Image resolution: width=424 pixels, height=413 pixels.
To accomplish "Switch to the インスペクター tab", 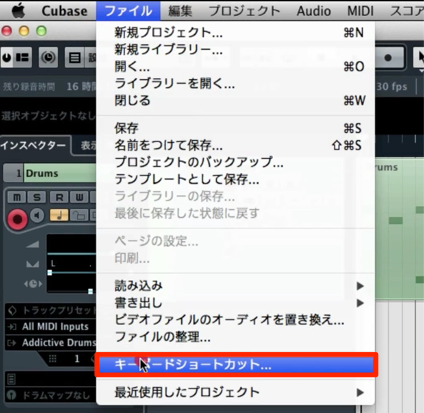I will (x=33, y=145).
